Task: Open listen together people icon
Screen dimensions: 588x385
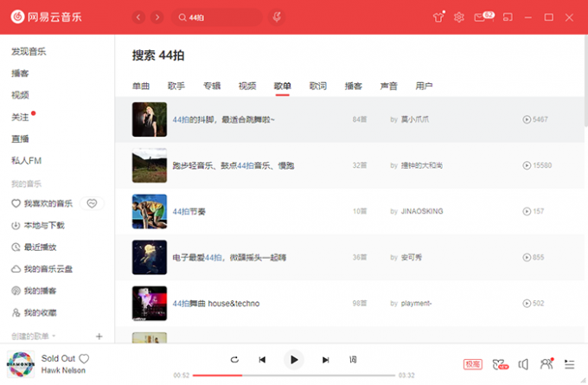Action: pyautogui.click(x=546, y=363)
